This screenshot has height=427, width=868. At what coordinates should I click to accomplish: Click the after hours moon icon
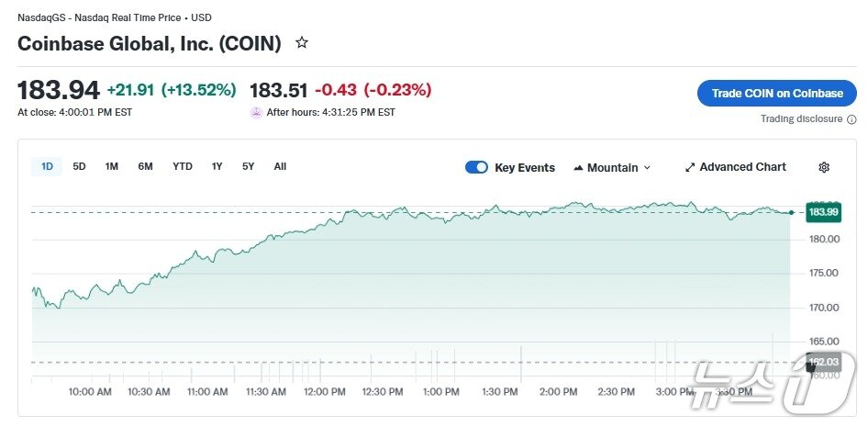(x=256, y=112)
